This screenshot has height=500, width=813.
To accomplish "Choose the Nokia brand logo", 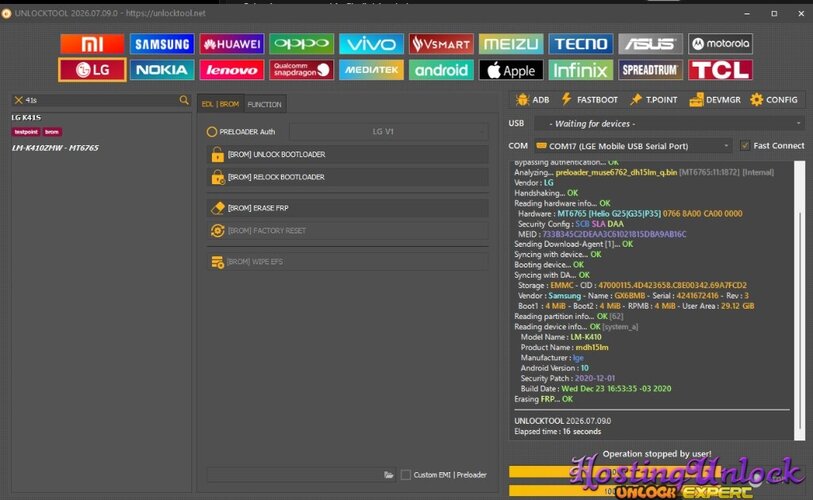I will pyautogui.click(x=162, y=70).
